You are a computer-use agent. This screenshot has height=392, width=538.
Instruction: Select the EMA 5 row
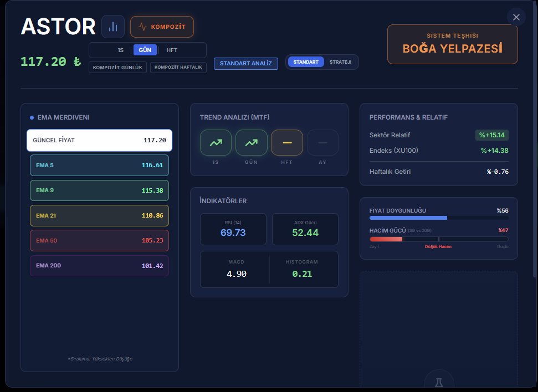click(100, 166)
